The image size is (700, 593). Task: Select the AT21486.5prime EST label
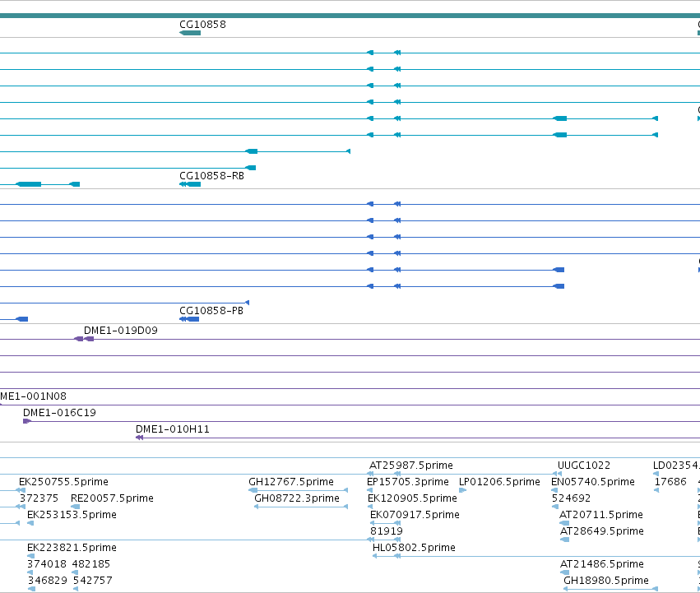click(602, 564)
